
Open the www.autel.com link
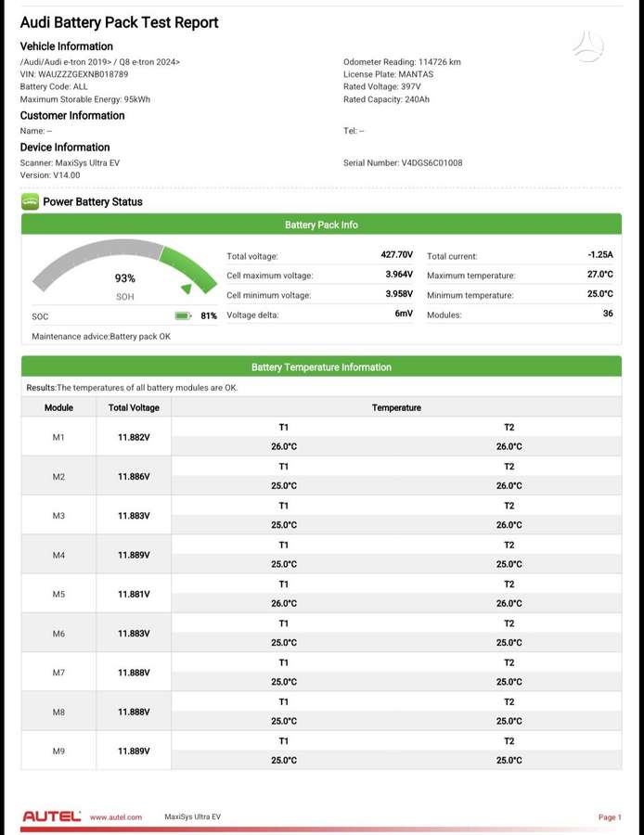point(116,816)
